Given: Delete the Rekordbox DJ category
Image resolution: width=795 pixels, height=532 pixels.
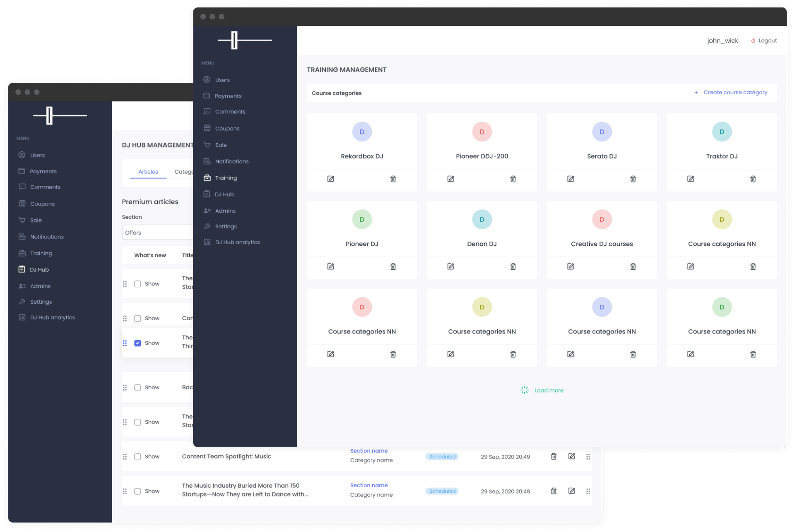Looking at the screenshot, I should coord(393,179).
